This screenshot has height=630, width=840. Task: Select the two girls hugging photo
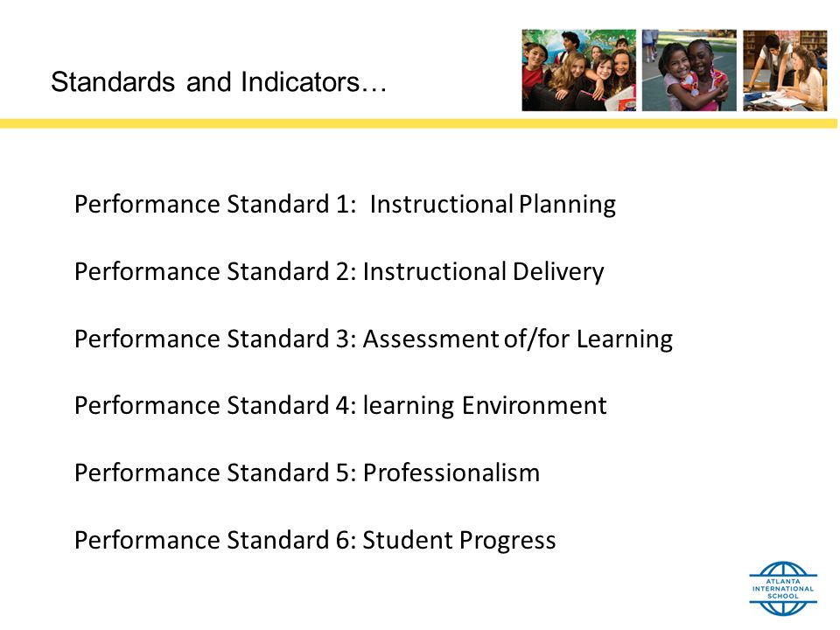tap(689, 70)
